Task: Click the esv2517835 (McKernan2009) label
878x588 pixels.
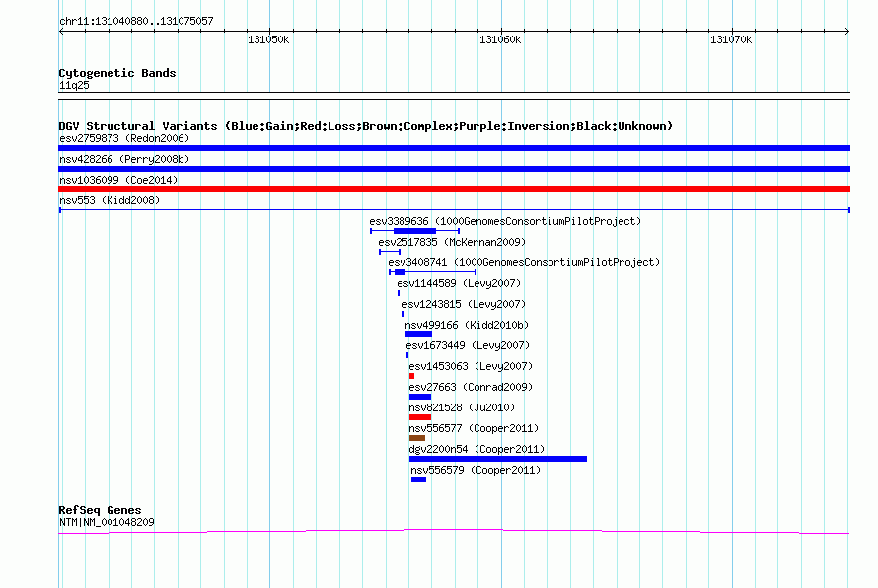Action: (452, 242)
